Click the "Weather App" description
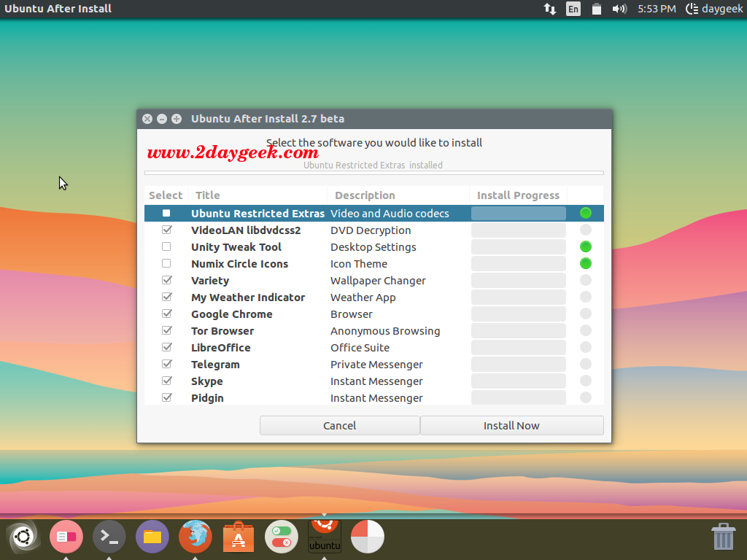Screen dimensions: 747x560 [x=363, y=297]
